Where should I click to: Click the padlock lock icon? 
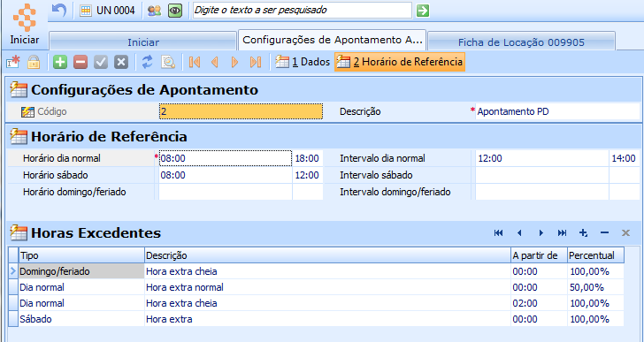[34, 62]
